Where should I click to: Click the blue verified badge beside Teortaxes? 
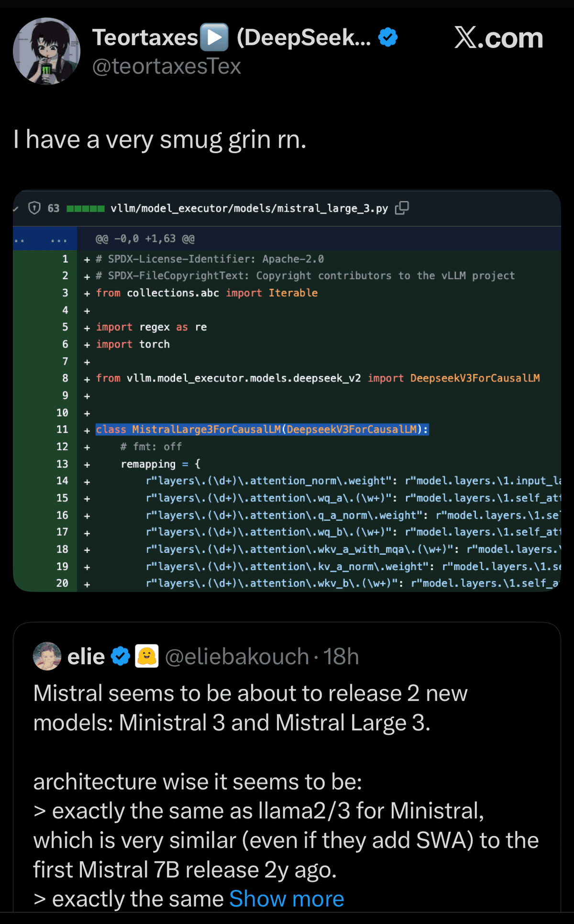[388, 37]
